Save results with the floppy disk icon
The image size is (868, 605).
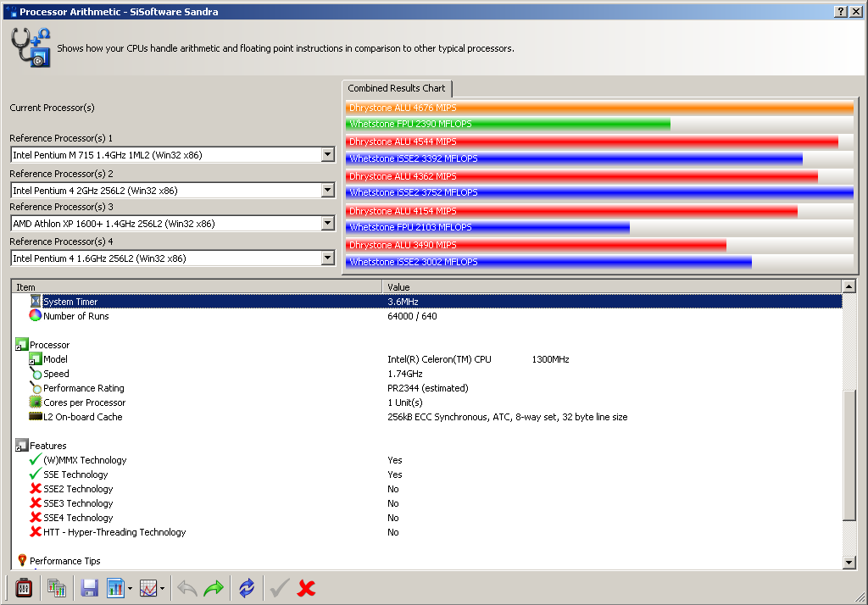(89, 588)
